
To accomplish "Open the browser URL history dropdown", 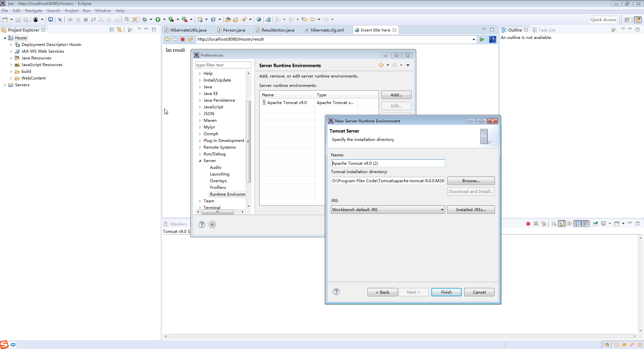I will [x=474, y=39].
